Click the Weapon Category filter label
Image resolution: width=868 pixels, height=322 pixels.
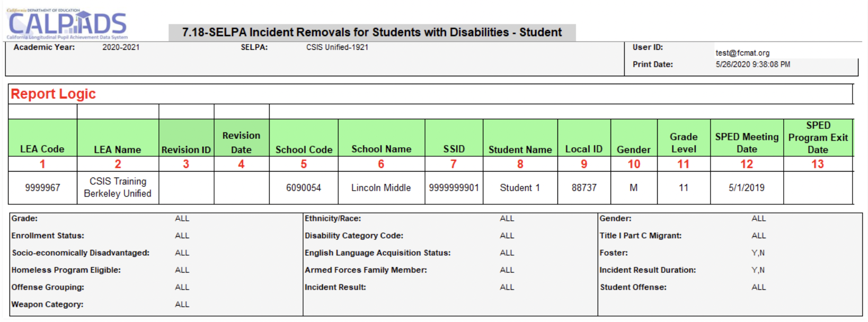pyautogui.click(x=47, y=305)
